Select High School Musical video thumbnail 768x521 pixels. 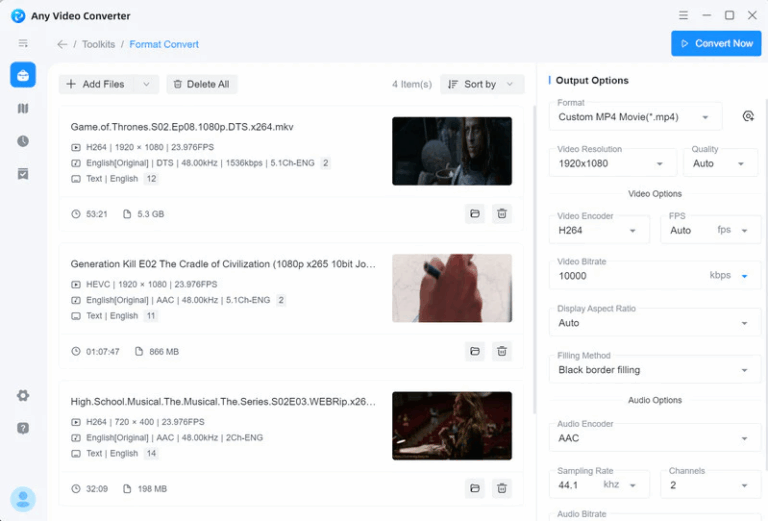click(x=452, y=426)
